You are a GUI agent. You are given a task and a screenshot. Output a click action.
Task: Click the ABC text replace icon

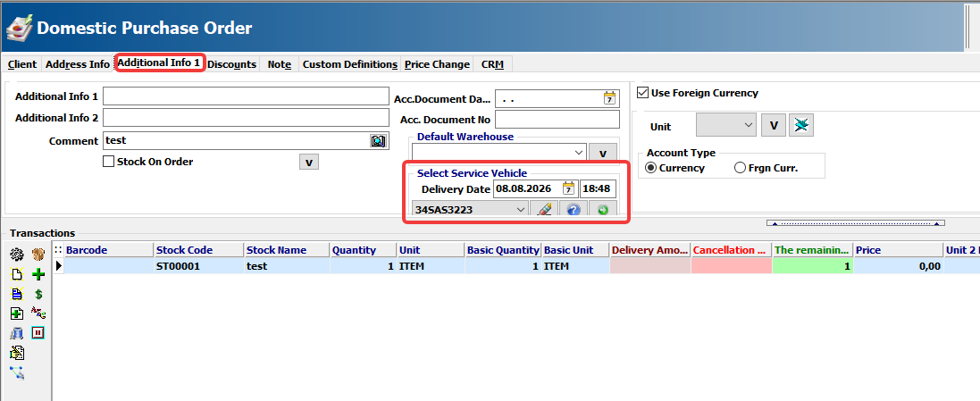tap(38, 313)
